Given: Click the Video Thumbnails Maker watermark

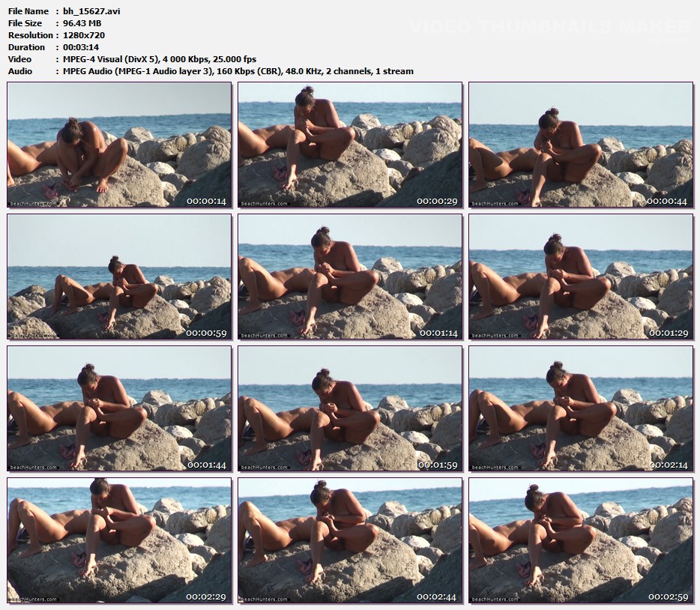Looking at the screenshot, I should [x=549, y=27].
